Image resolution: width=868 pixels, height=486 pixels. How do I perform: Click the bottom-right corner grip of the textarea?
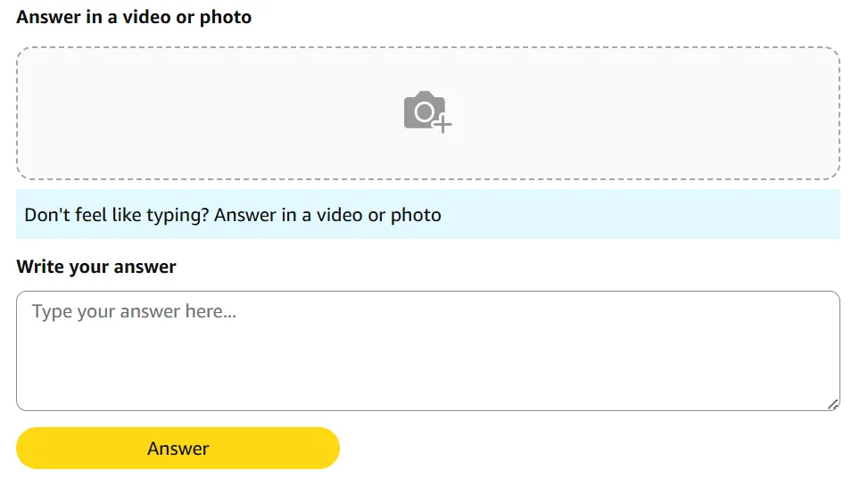point(832,404)
